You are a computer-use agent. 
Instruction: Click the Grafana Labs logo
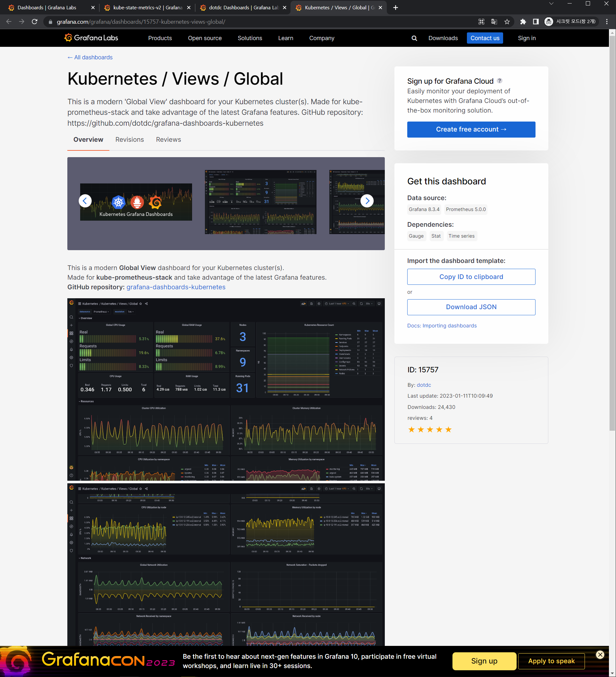tap(91, 38)
